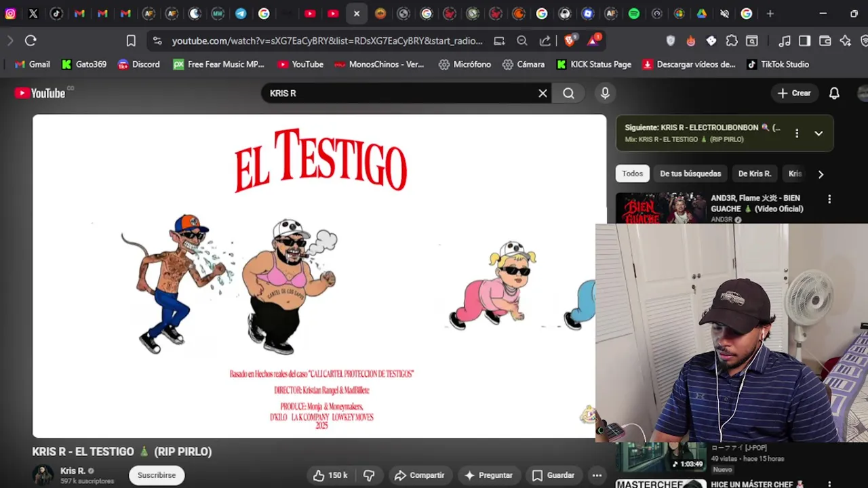Image resolution: width=868 pixels, height=488 pixels.
Task: Open Kris R. channel avatar
Action: pyautogui.click(x=43, y=475)
